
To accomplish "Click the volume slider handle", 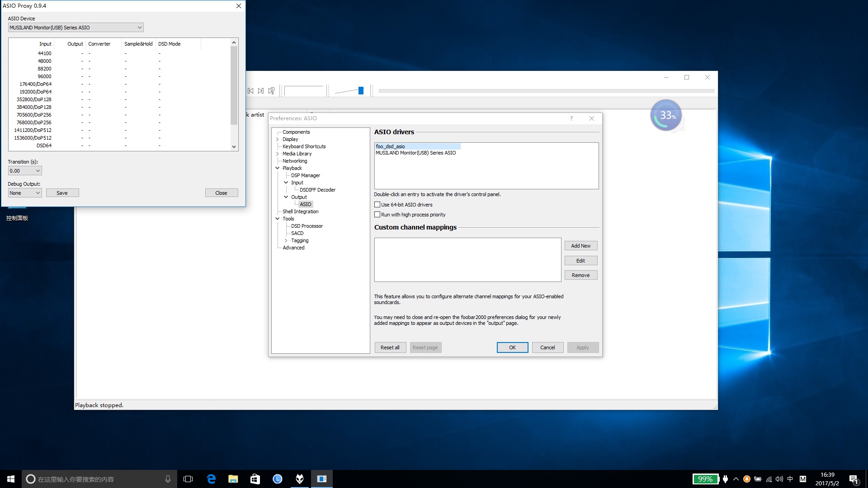I will tap(361, 91).
